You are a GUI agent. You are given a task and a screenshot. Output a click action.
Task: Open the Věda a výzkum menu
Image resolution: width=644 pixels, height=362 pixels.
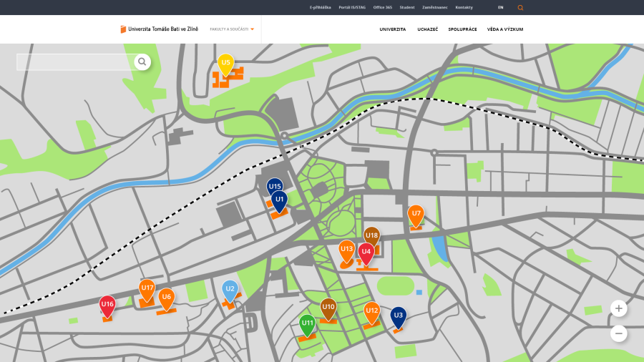(505, 29)
